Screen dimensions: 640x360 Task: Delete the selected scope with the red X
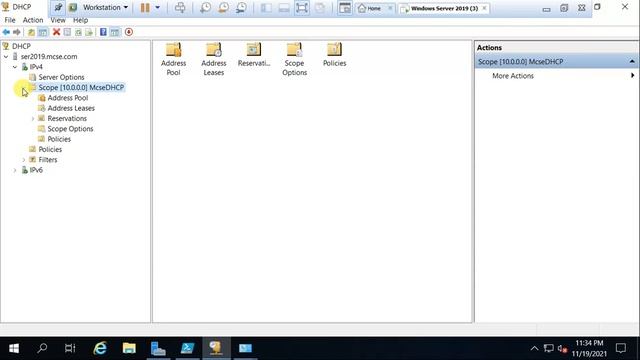tap(56, 32)
